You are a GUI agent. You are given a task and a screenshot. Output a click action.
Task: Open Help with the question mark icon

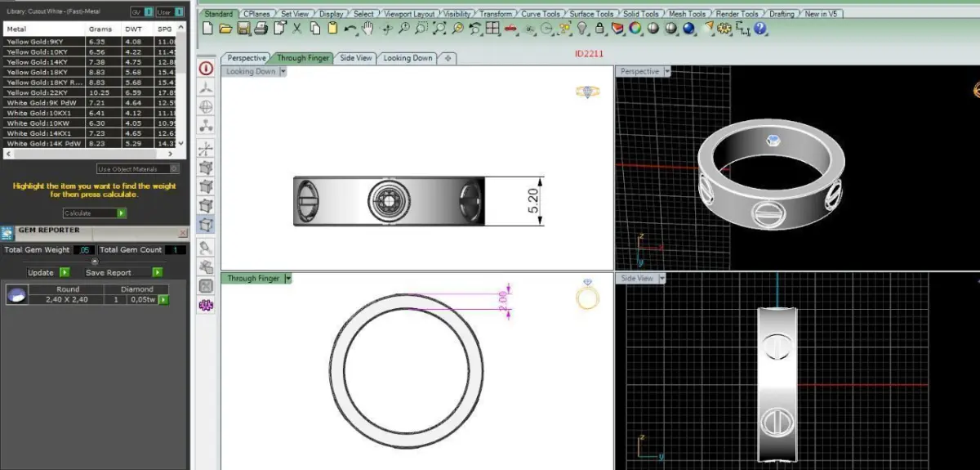[760, 28]
